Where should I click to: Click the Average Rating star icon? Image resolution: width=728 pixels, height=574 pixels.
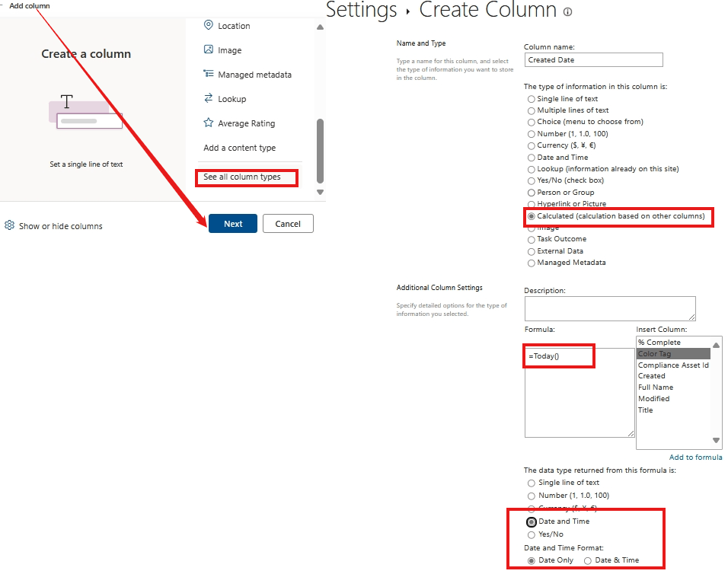coord(209,123)
